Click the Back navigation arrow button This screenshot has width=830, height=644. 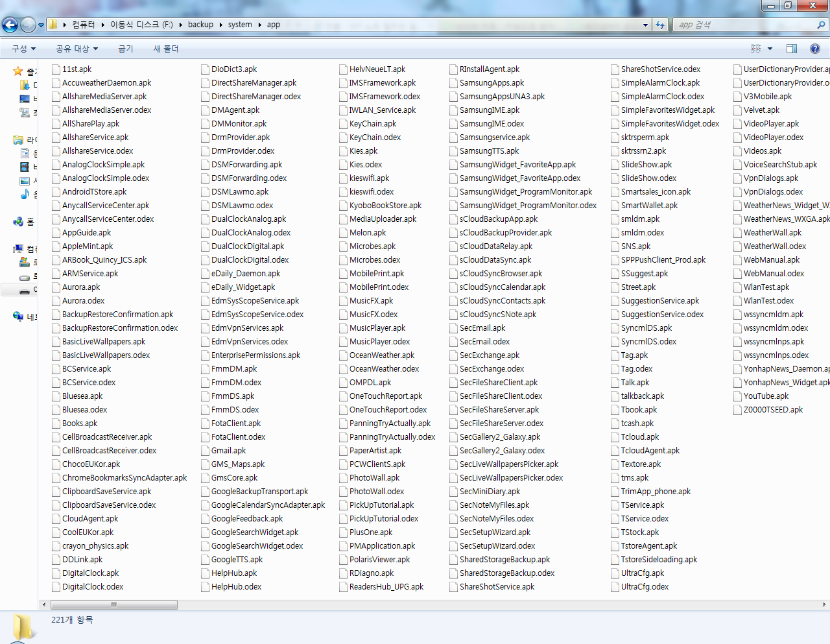coord(10,25)
